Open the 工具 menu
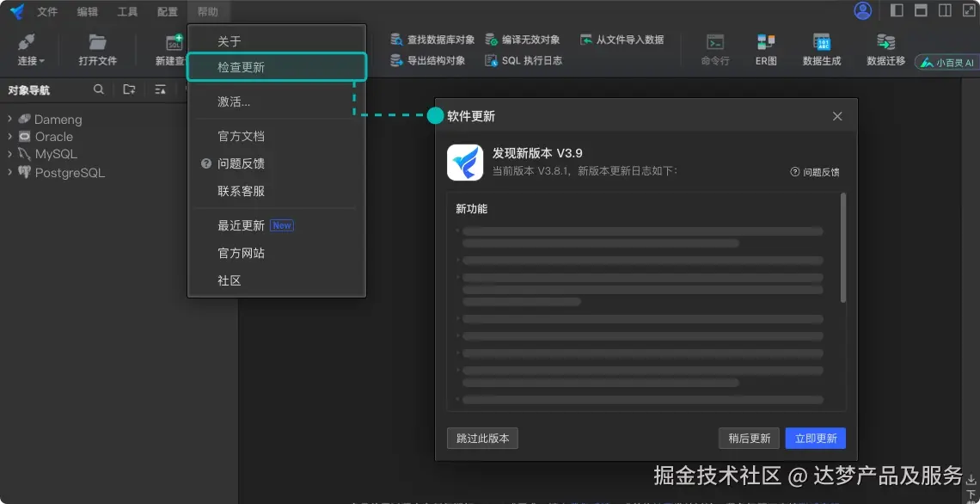 pos(127,11)
